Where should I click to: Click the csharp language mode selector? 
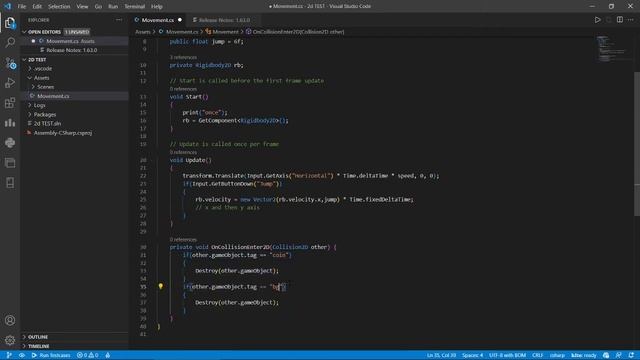[557, 355]
